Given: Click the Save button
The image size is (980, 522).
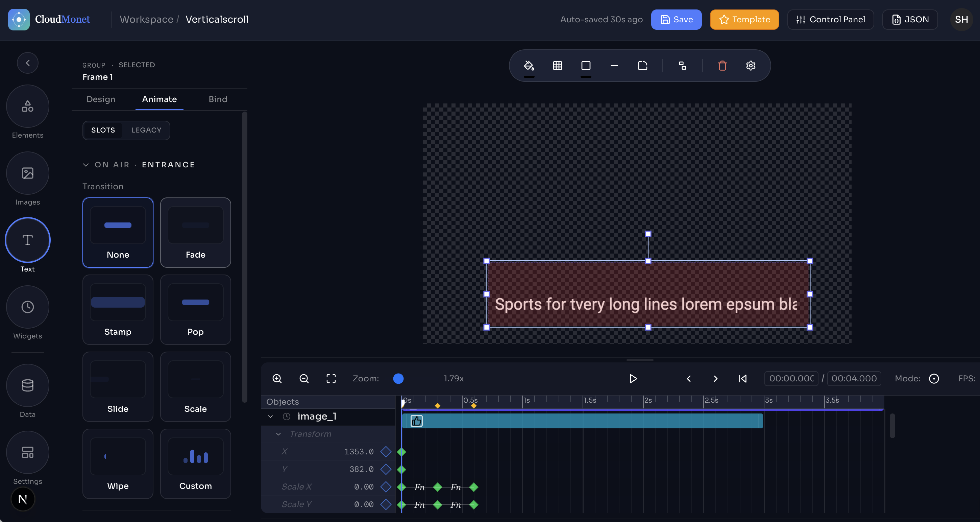Looking at the screenshot, I should point(676,19).
